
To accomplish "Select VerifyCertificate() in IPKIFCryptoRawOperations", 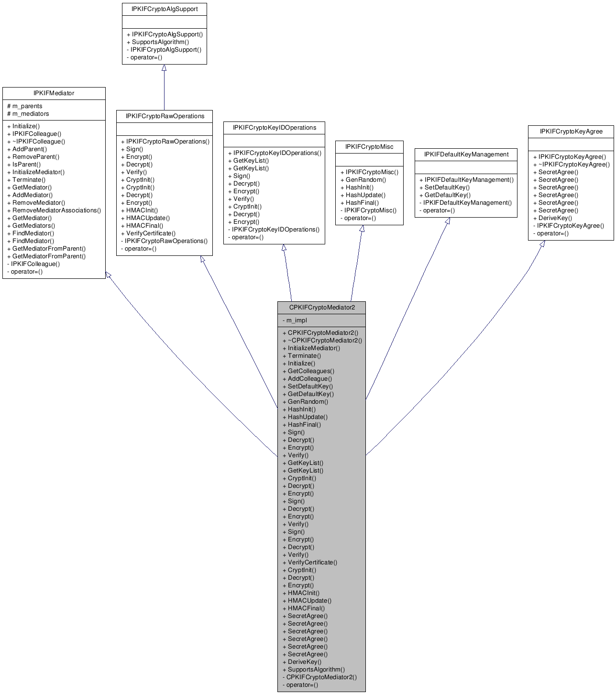I will (148, 233).
